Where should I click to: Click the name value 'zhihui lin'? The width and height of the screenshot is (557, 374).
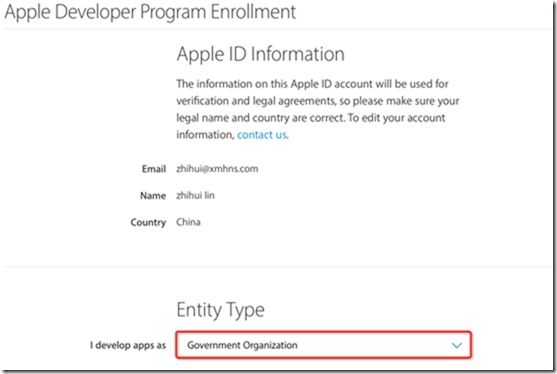click(195, 195)
